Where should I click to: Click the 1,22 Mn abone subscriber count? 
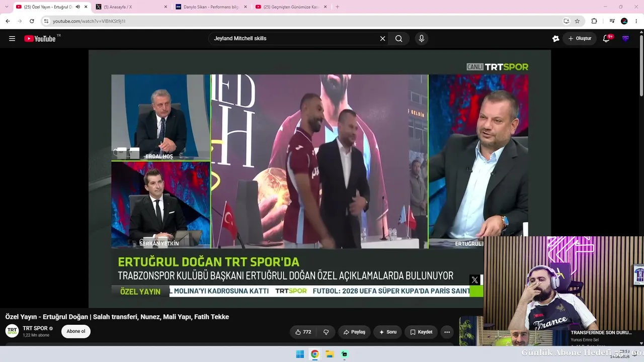36,335
